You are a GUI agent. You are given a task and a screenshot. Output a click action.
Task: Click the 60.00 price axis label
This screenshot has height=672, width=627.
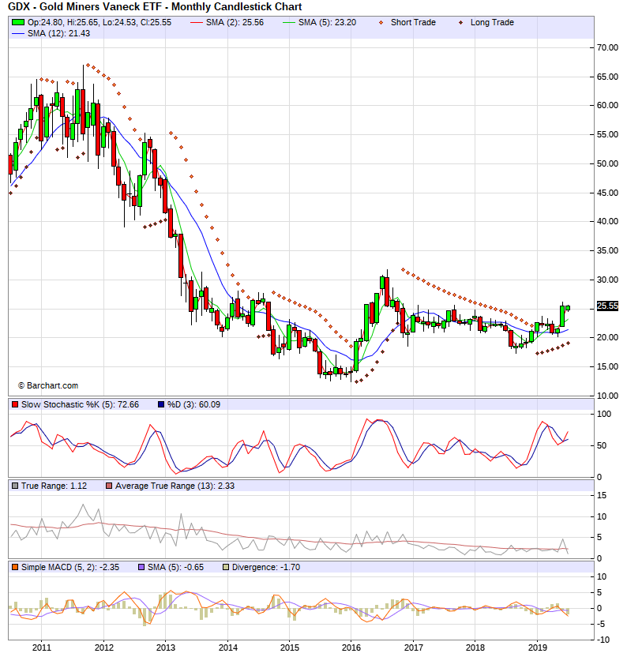pos(608,106)
